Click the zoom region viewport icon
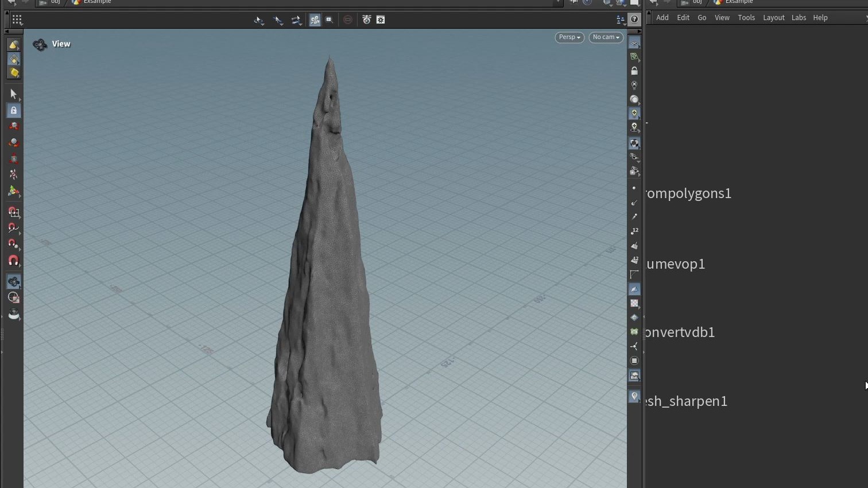868x488 pixels. pos(329,20)
